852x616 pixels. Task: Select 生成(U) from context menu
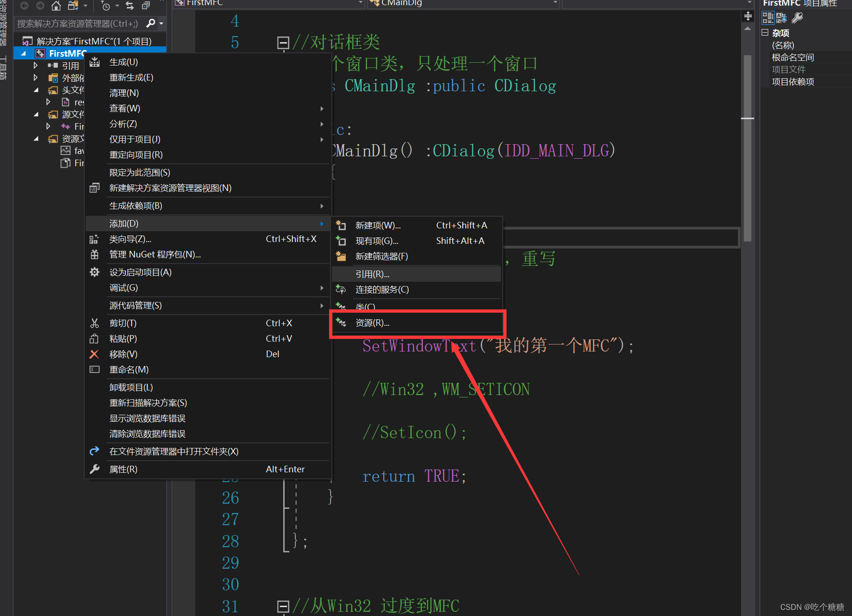(208, 62)
